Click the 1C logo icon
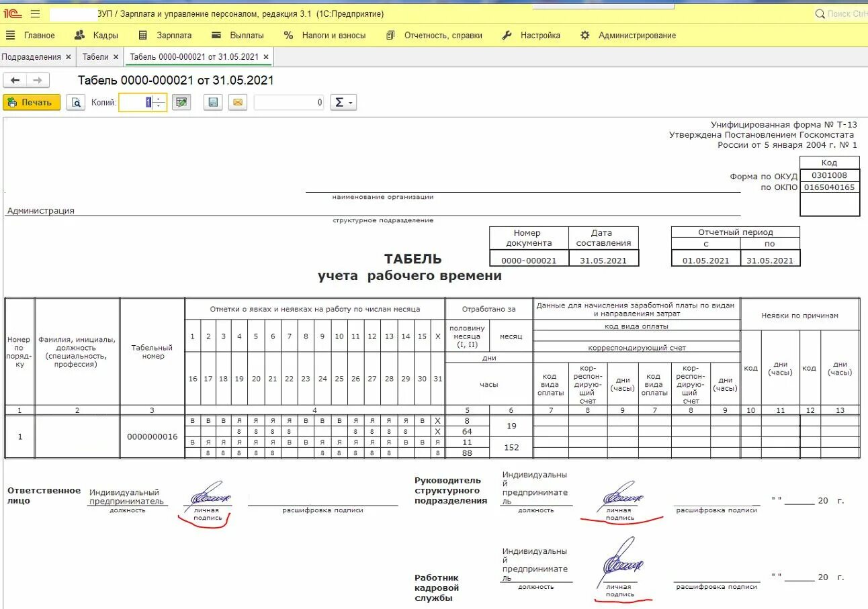 point(13,13)
